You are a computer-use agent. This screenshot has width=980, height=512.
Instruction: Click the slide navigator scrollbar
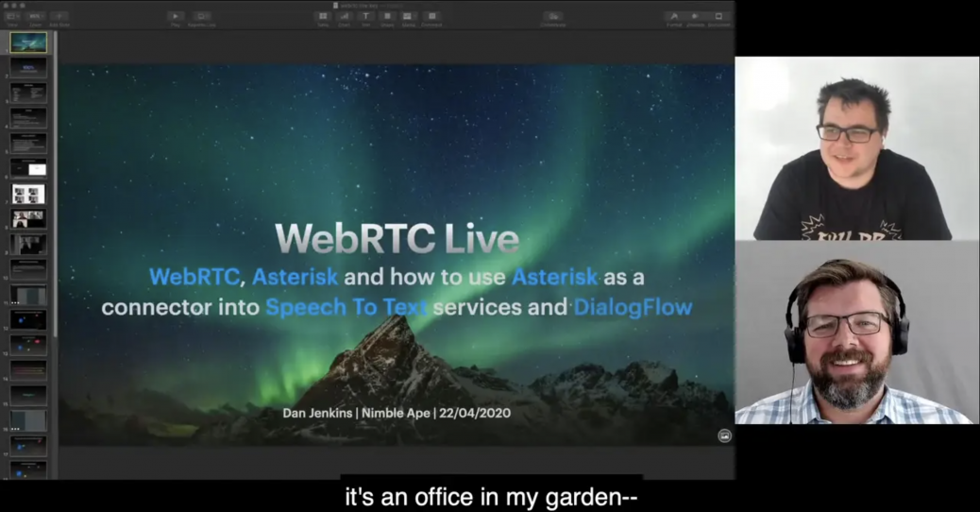tap(54, 189)
